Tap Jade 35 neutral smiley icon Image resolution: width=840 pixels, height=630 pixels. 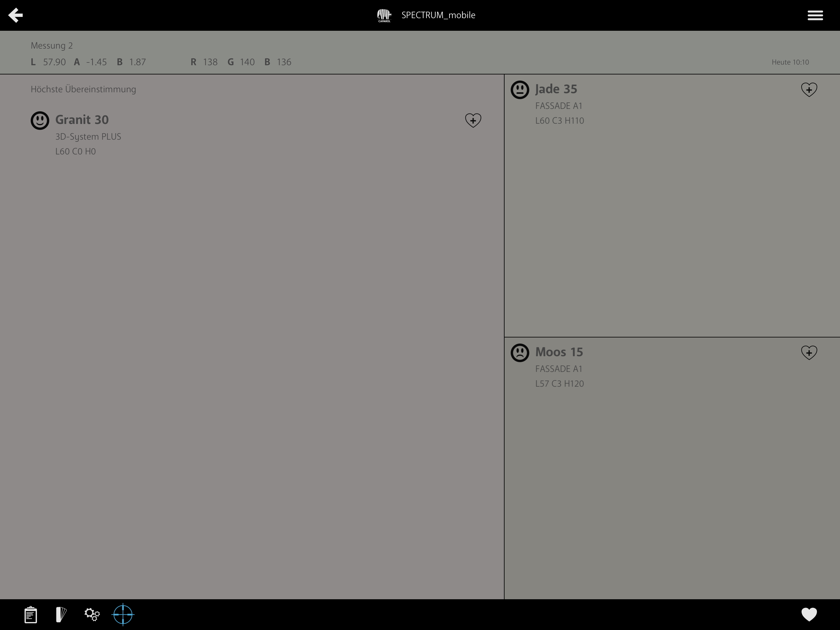point(520,90)
